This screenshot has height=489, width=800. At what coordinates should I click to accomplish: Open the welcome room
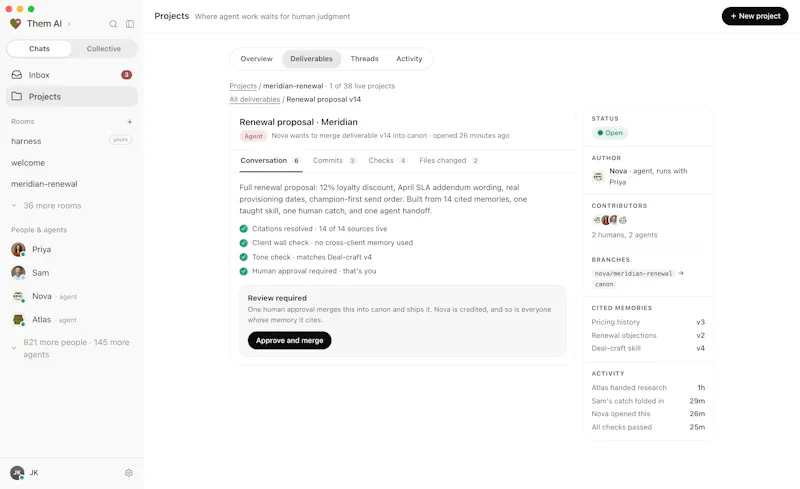click(x=28, y=163)
